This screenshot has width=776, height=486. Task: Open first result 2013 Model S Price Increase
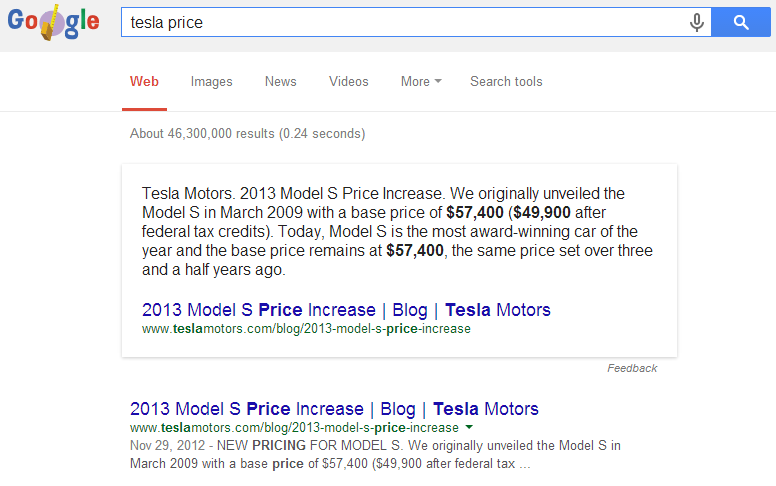click(334, 409)
